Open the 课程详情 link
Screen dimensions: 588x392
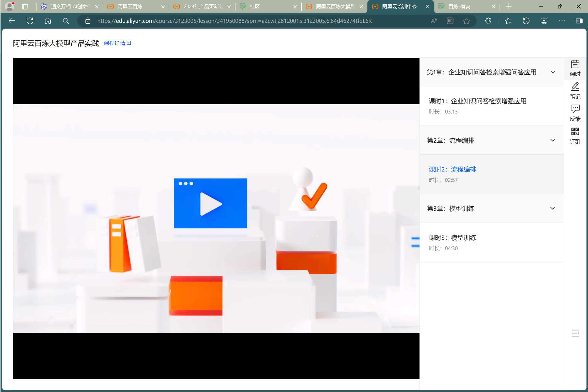(x=117, y=43)
